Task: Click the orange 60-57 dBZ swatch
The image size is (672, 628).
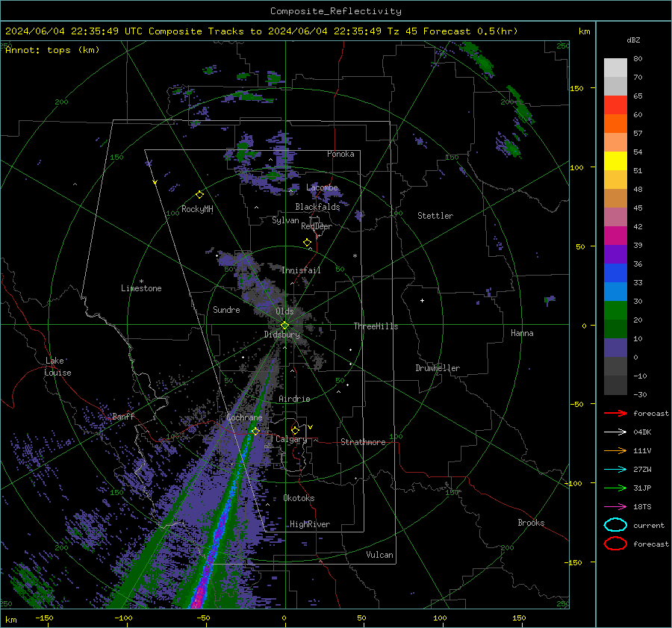Action: pos(615,124)
